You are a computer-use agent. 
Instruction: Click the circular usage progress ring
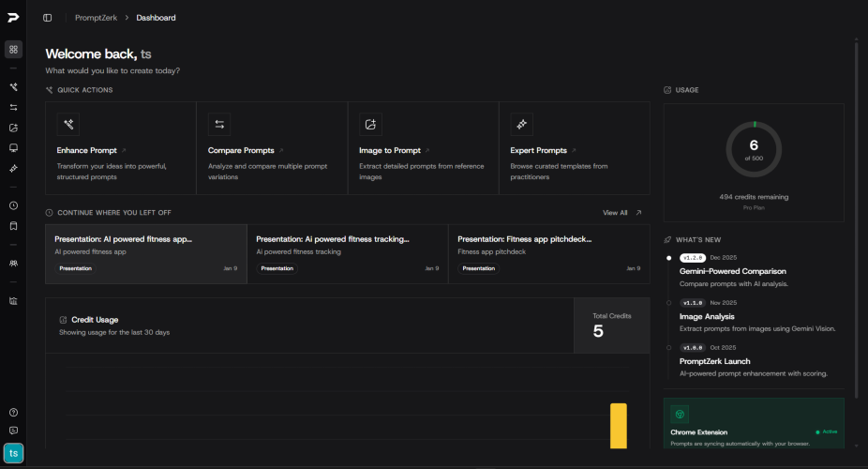754,150
